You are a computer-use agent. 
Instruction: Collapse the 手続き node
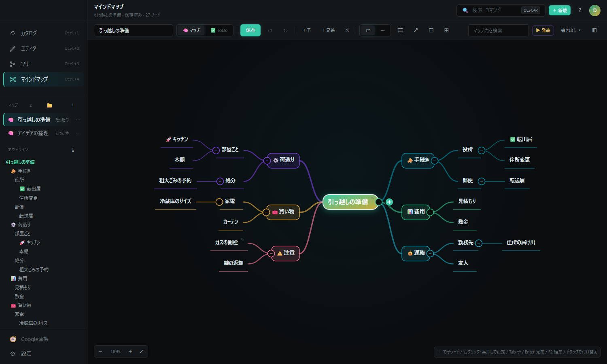tap(435, 161)
